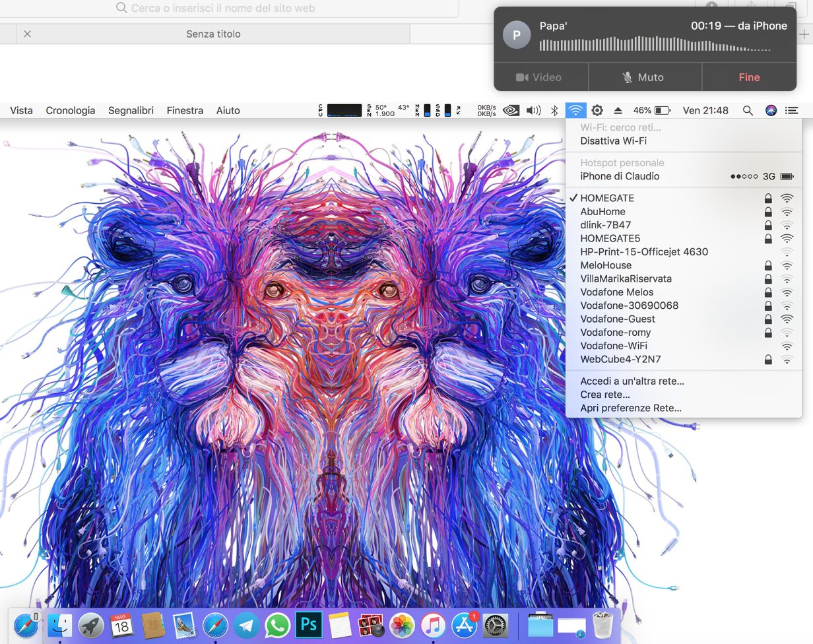
Task: Open the battery 46% status menu
Action: (651, 110)
